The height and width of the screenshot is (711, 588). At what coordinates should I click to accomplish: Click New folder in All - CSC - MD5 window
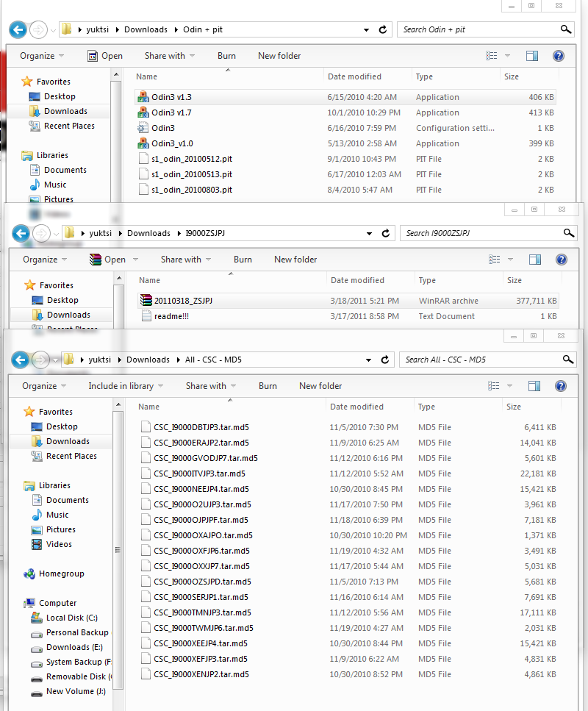(320, 386)
